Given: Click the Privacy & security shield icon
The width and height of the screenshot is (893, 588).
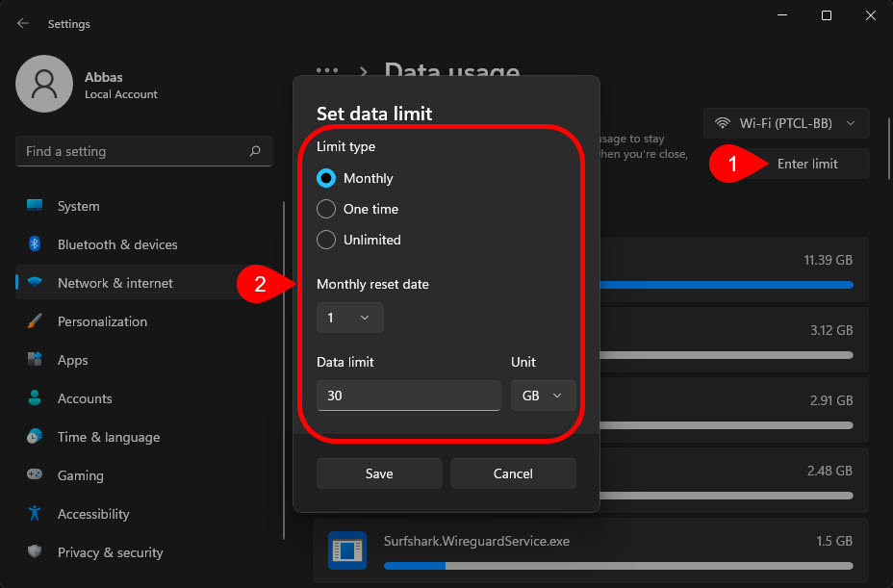Looking at the screenshot, I should [x=35, y=551].
